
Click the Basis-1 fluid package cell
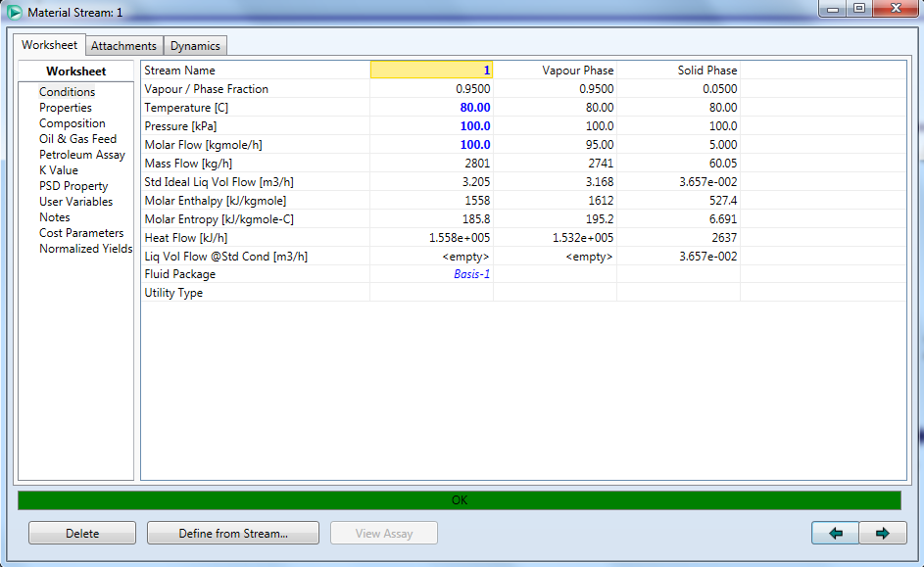(431, 274)
